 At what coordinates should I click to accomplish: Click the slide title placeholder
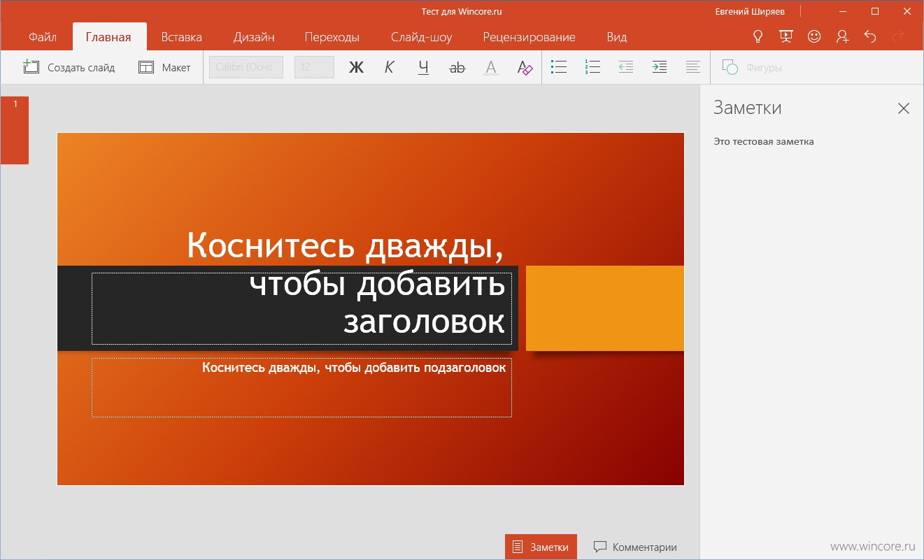click(x=301, y=308)
